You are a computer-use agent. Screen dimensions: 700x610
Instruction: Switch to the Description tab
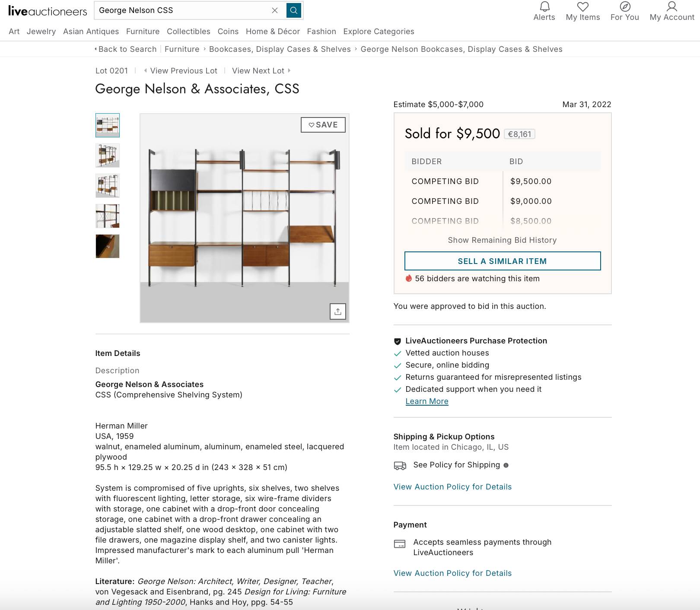[117, 370]
